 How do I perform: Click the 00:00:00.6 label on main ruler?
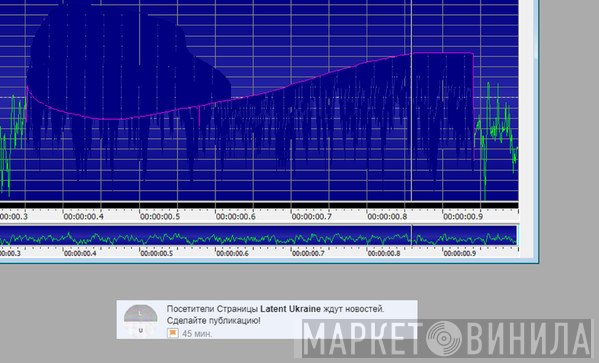(235, 217)
